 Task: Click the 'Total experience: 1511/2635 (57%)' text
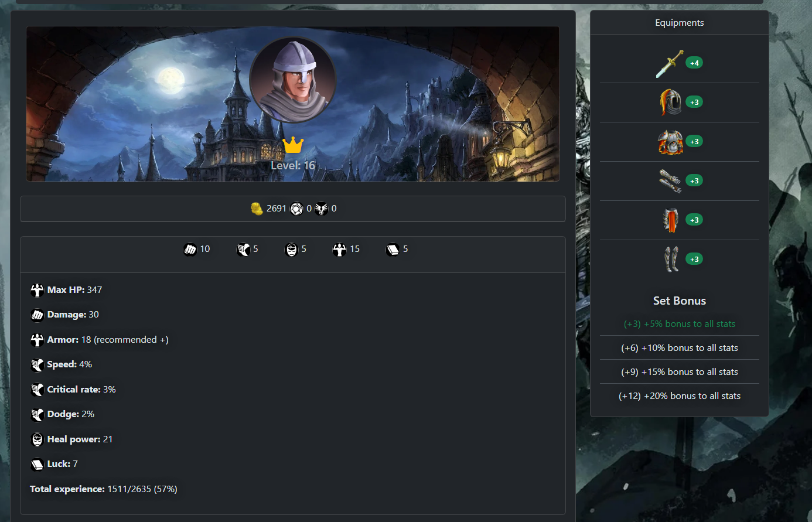pos(104,489)
